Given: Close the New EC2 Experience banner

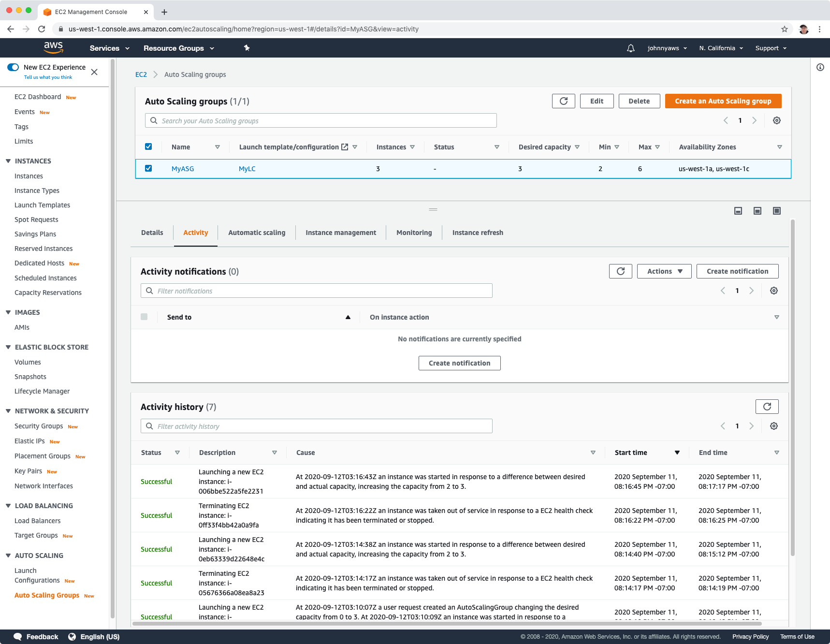Looking at the screenshot, I should coord(94,72).
